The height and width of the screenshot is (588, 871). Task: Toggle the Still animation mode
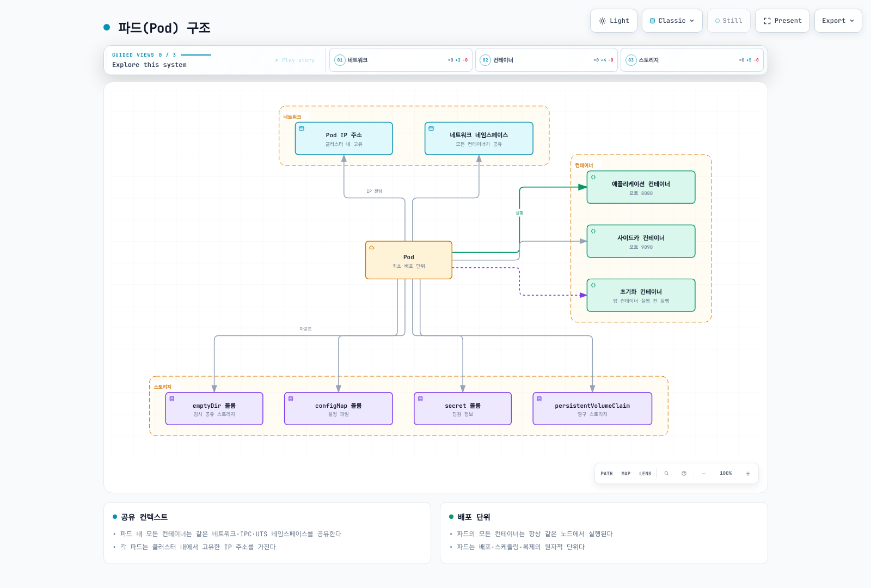pos(729,21)
